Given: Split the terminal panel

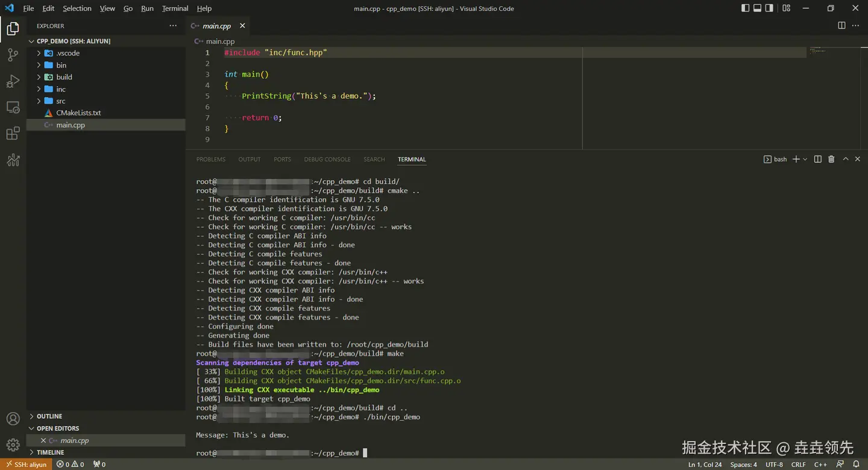Looking at the screenshot, I should click(817, 159).
